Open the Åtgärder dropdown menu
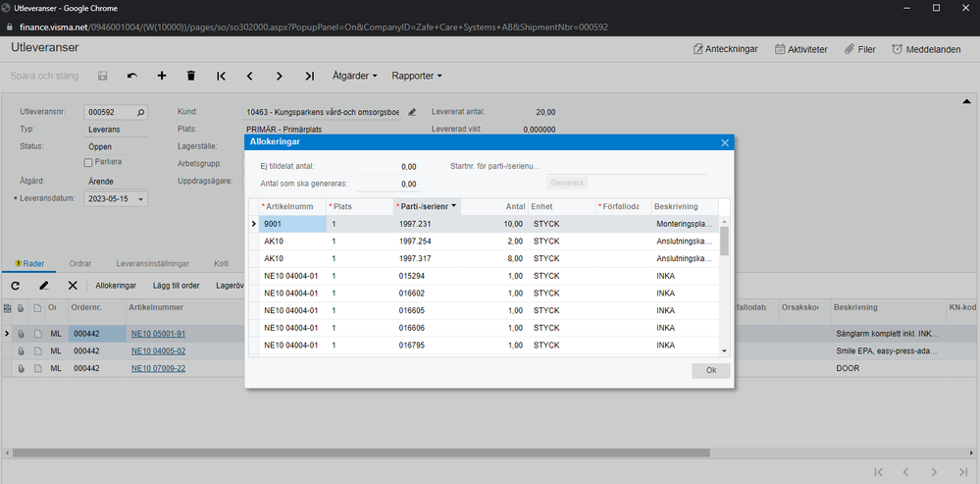This screenshot has height=484, width=980. click(x=355, y=76)
